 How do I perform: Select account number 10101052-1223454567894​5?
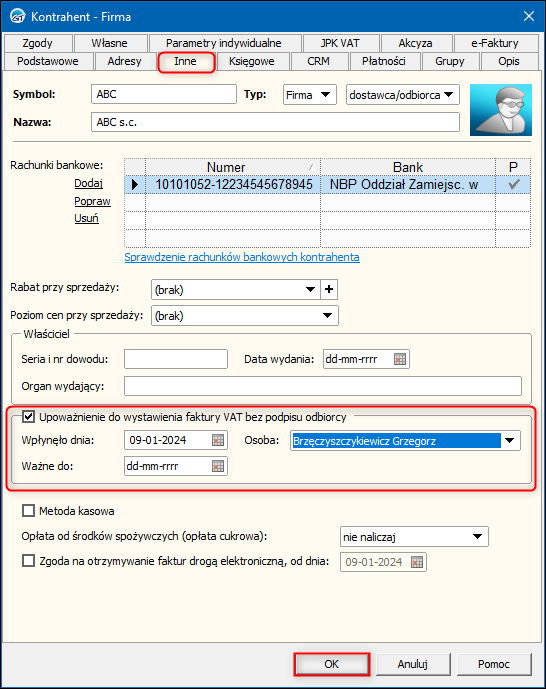233,185
